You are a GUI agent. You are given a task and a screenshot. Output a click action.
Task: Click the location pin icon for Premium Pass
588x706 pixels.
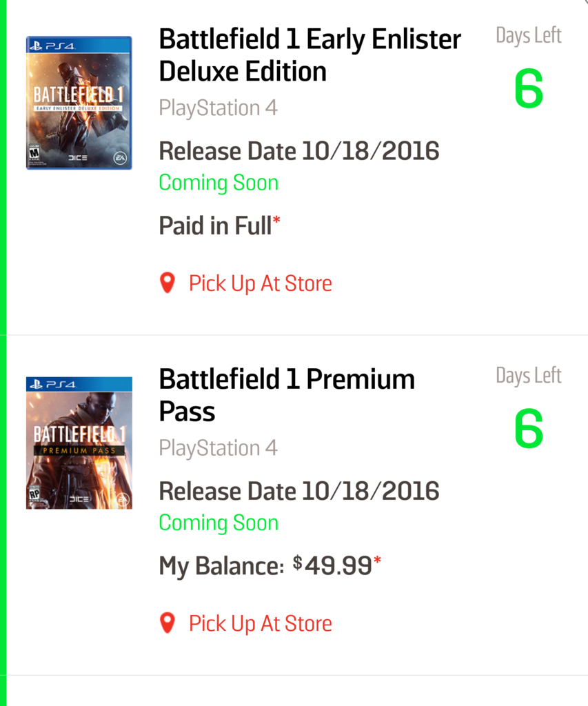point(167,623)
